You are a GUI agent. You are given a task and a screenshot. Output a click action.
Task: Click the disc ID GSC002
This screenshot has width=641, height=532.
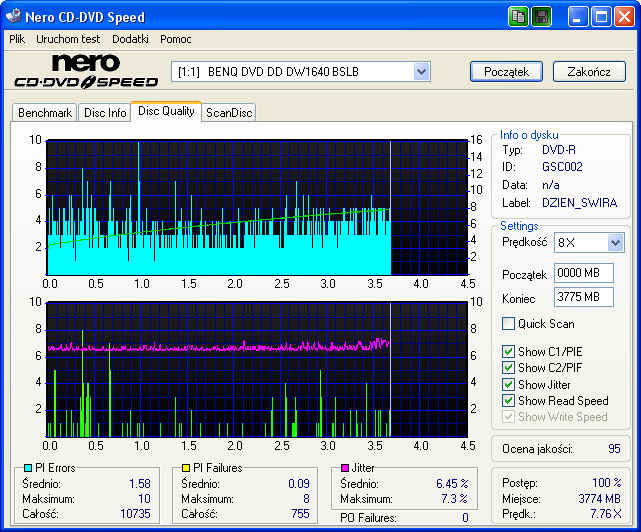[562, 167]
